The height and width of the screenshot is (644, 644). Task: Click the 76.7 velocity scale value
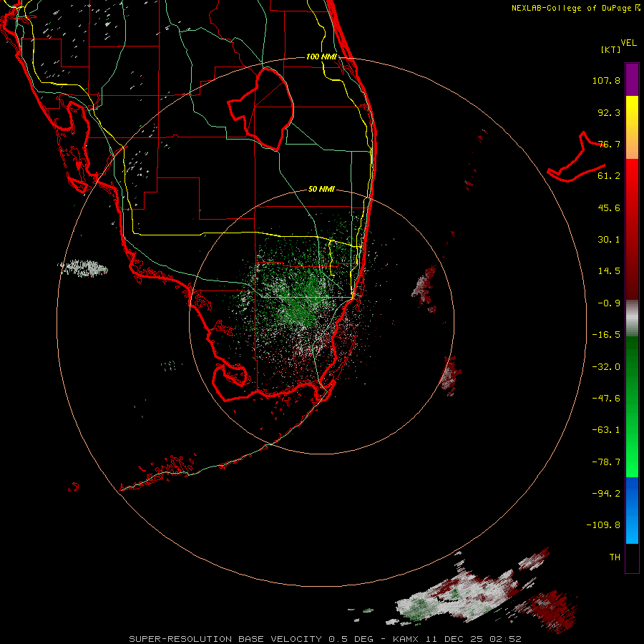click(609, 144)
